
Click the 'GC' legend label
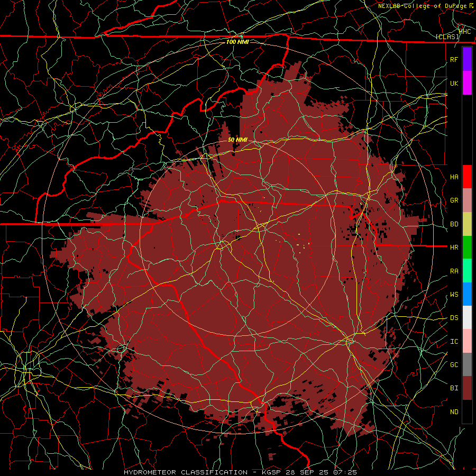(x=454, y=364)
